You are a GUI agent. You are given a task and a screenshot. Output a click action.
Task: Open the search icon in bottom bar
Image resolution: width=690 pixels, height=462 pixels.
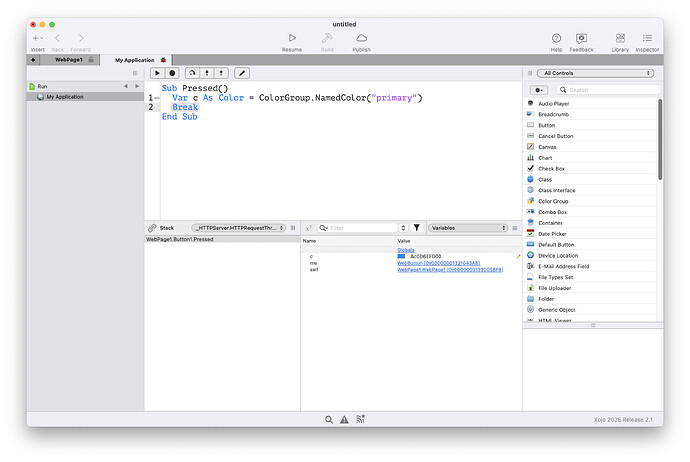tap(328, 420)
